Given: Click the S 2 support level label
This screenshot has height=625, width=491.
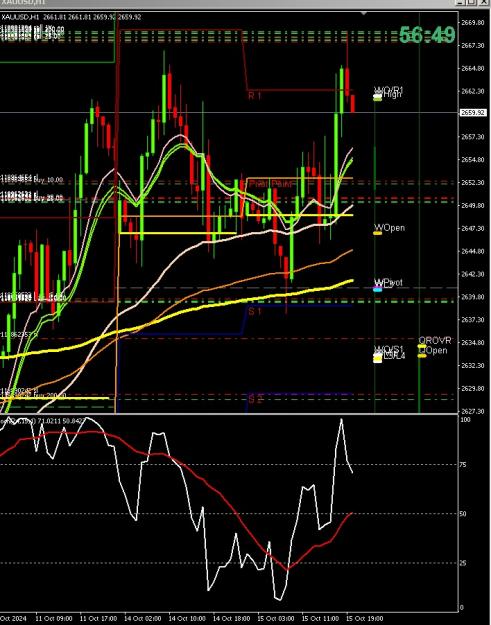Looking at the screenshot, I should click(255, 399).
